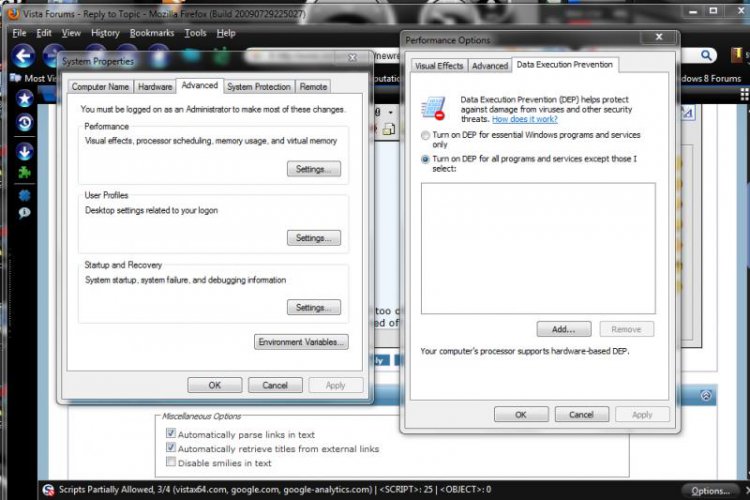Click OK in System Properties
The image size is (750, 500).
(215, 385)
